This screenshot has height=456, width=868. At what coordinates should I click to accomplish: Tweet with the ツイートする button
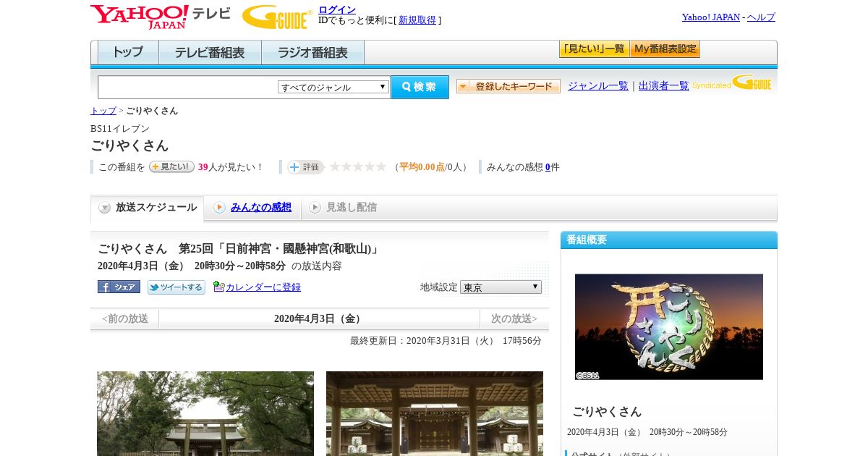coord(176,287)
